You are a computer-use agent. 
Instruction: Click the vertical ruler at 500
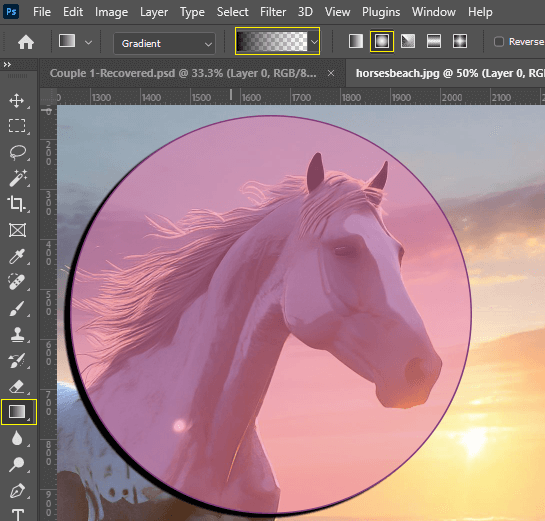48,303
